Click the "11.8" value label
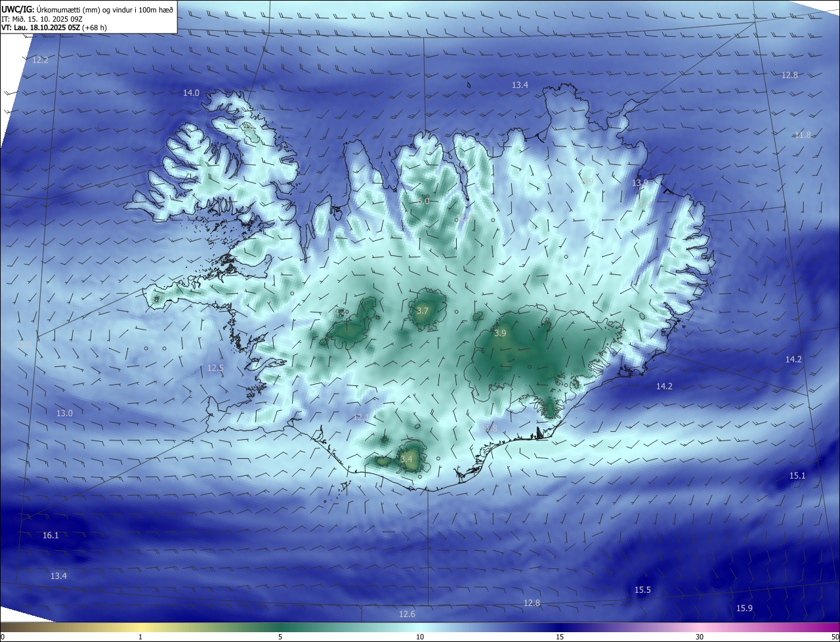The image size is (840, 642). tap(803, 135)
